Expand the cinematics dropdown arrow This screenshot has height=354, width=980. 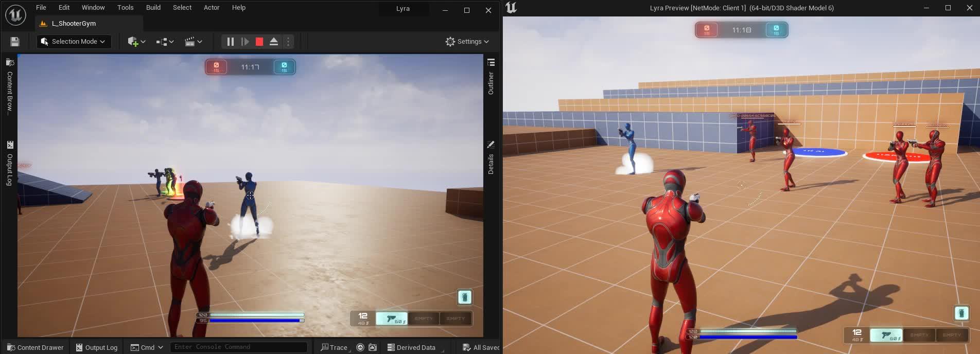point(200,42)
